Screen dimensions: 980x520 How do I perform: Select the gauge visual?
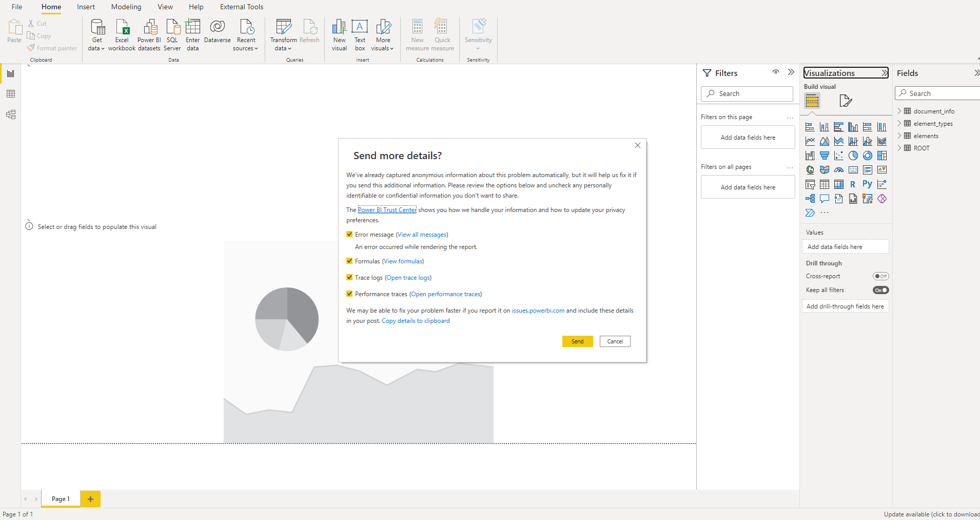[839, 170]
